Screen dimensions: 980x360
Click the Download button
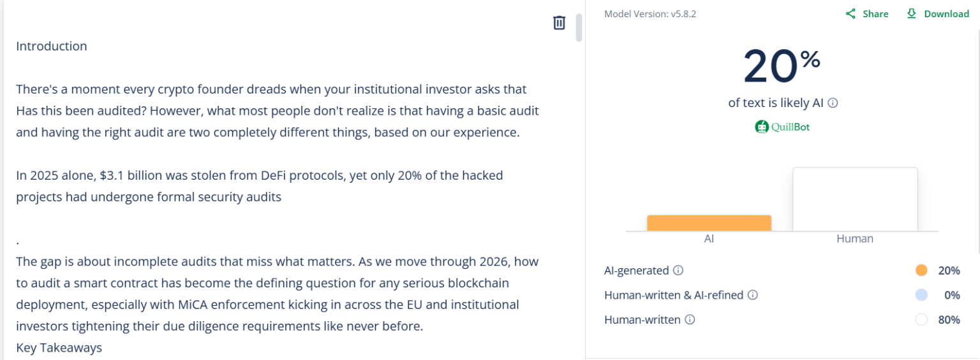(x=938, y=14)
